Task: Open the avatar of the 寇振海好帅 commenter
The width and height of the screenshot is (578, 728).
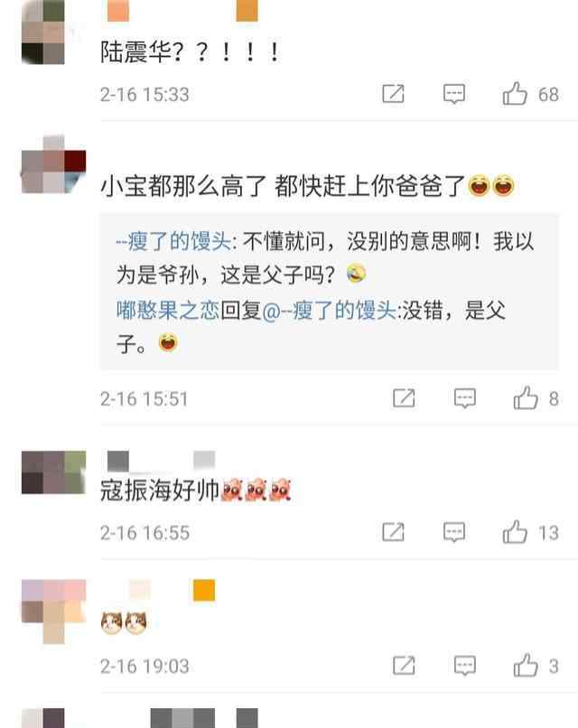Action: (x=53, y=471)
